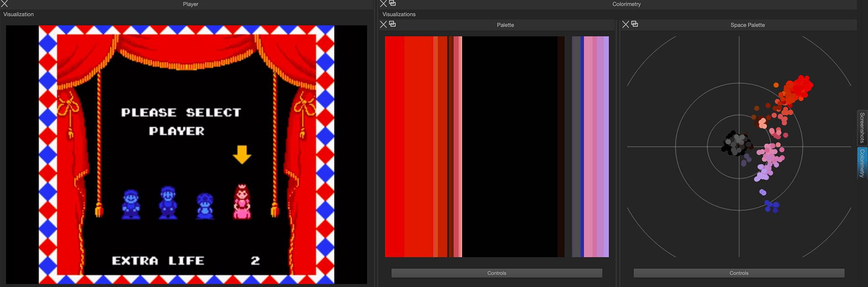Close the Space Palette visualization
Screen dimensions: 868x287
click(x=626, y=24)
